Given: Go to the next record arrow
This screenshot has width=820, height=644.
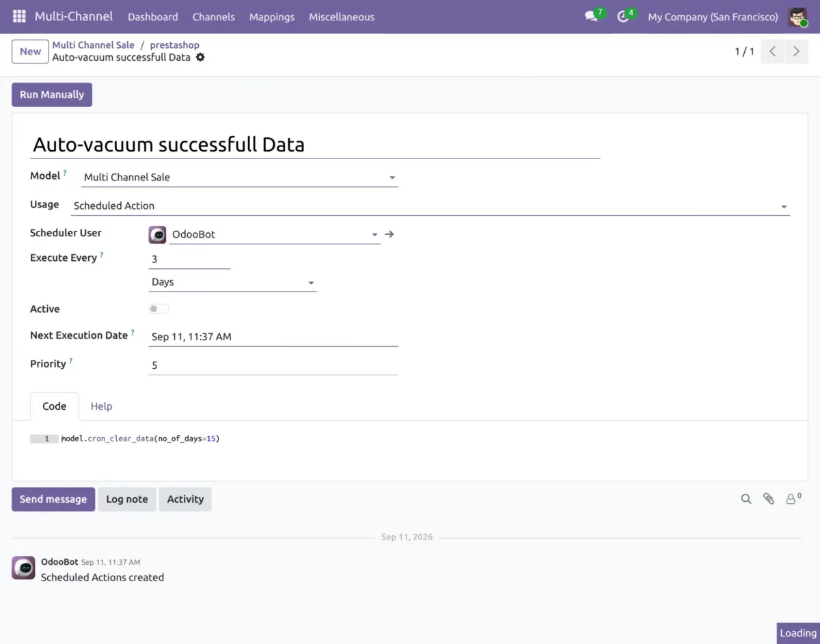Looking at the screenshot, I should click(x=796, y=51).
